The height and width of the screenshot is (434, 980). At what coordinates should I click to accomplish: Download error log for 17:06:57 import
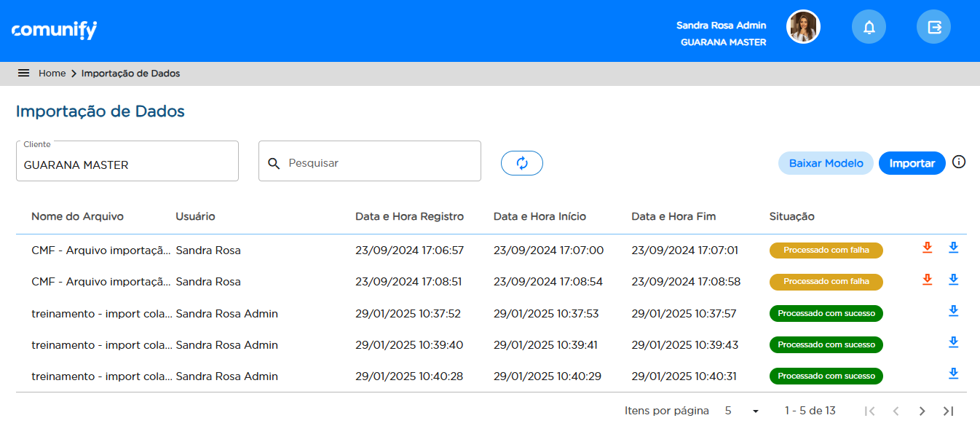point(927,248)
